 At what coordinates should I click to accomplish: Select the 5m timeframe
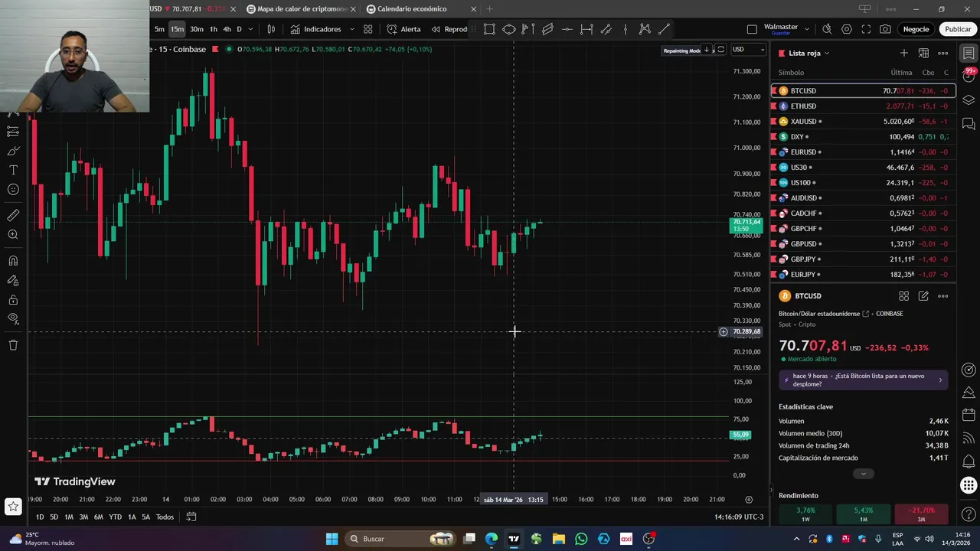[x=159, y=29]
